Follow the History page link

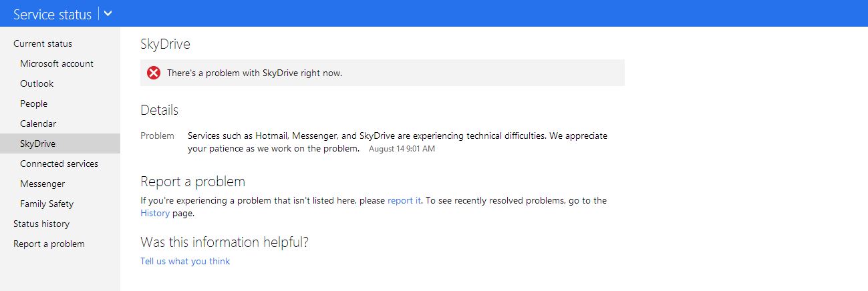click(x=155, y=214)
